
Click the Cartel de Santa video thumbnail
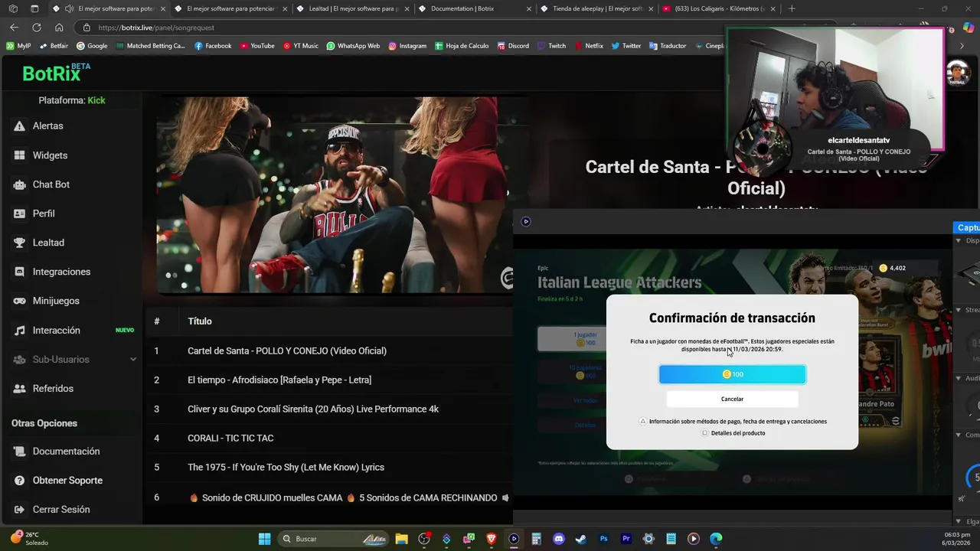pos(335,195)
